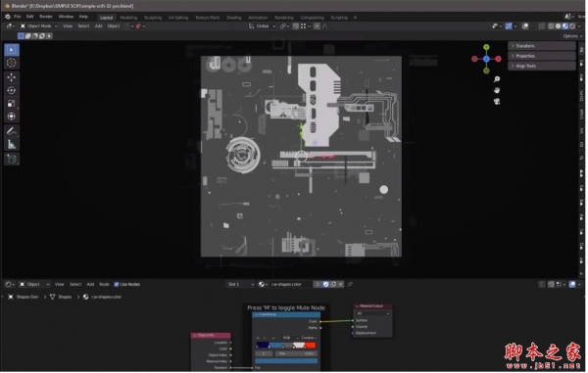Viewport: 588px width, 373px height.
Task: Open the 3D viewport View menu
Action: point(68,26)
